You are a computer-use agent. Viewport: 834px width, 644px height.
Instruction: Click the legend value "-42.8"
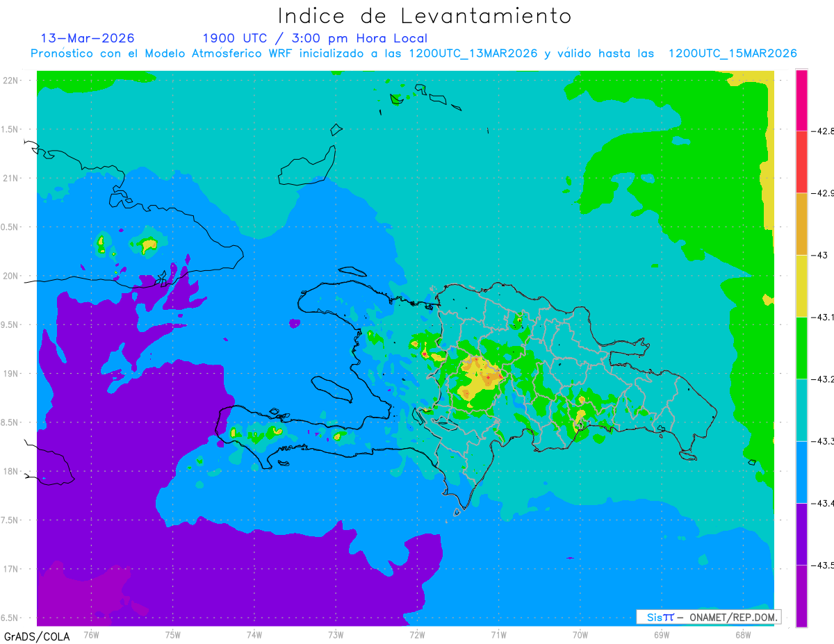[822, 131]
